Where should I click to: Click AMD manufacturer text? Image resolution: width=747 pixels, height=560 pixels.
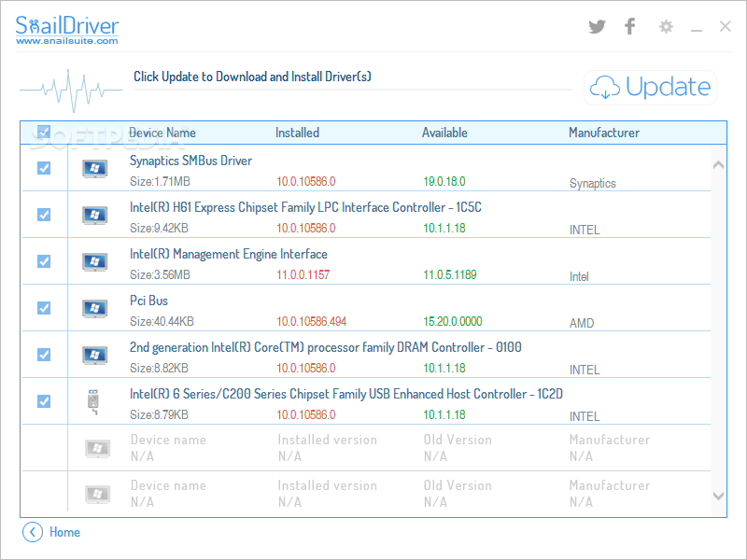(582, 323)
